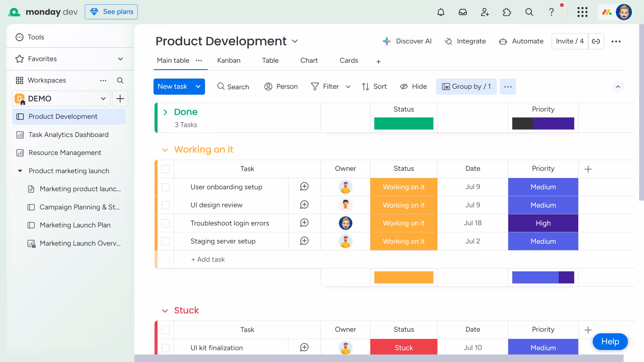
Task: Search workspaces with the magnifier icon
Action: click(x=120, y=80)
